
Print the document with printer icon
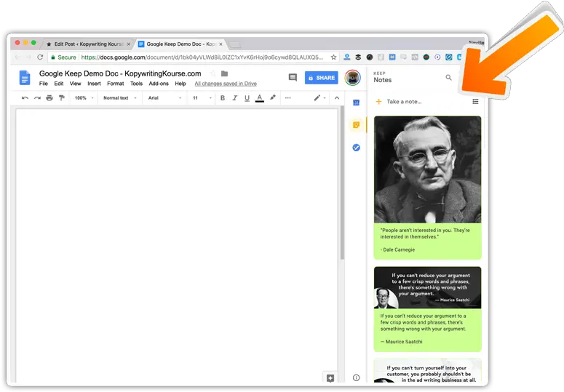[x=49, y=97]
